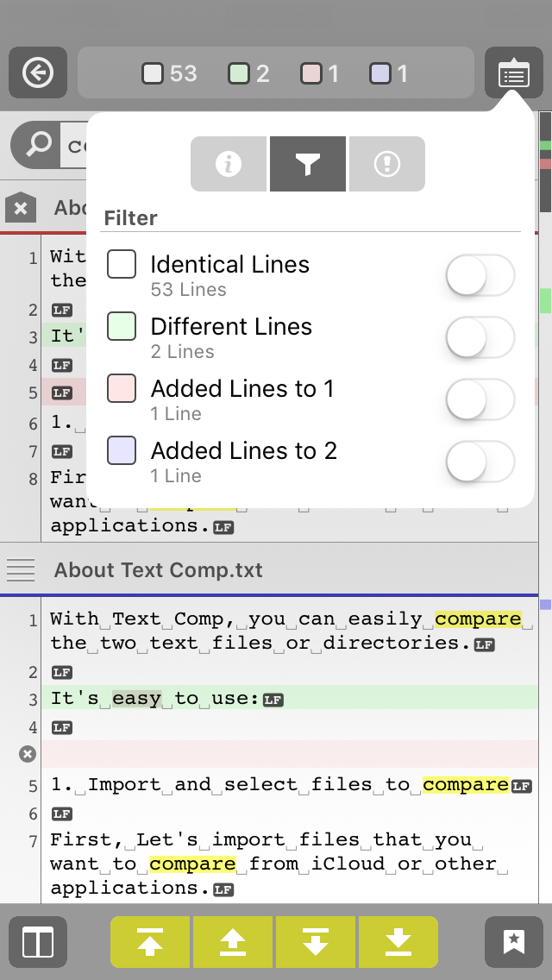
Task: Open the exclamation alert tab
Action: coord(387,164)
